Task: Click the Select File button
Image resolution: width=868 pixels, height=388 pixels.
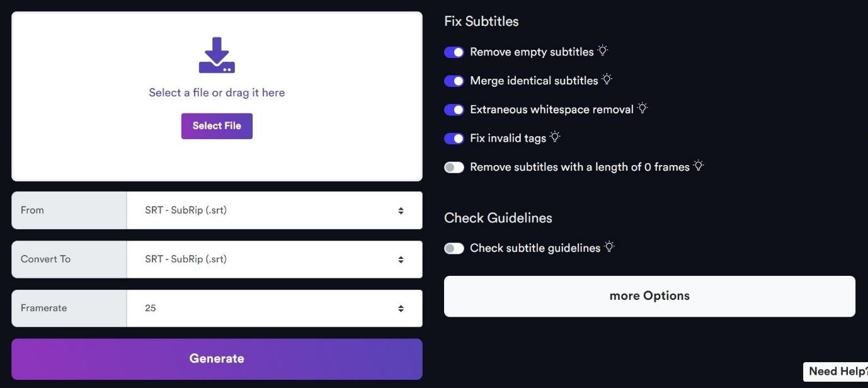Action: coord(217,126)
